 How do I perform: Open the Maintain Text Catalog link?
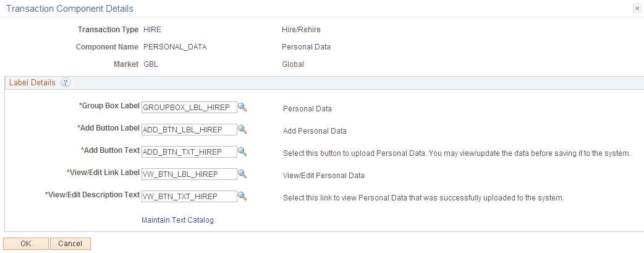click(x=177, y=220)
